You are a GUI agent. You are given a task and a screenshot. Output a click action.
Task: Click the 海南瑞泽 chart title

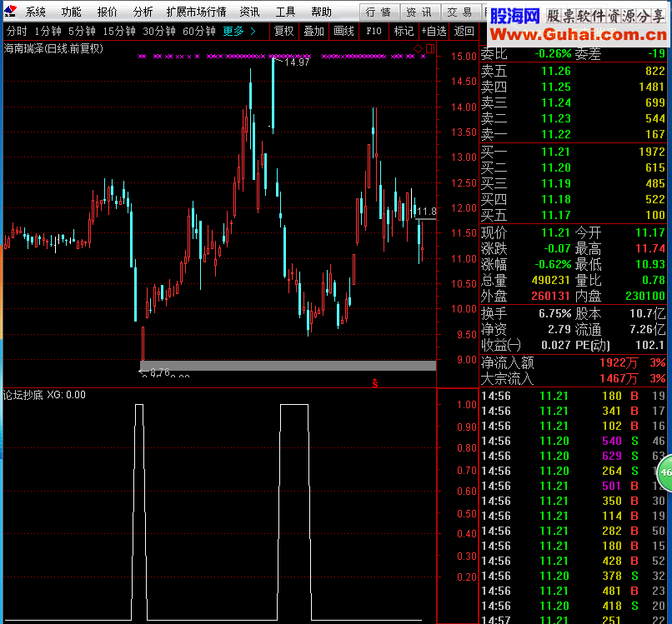tap(53, 49)
